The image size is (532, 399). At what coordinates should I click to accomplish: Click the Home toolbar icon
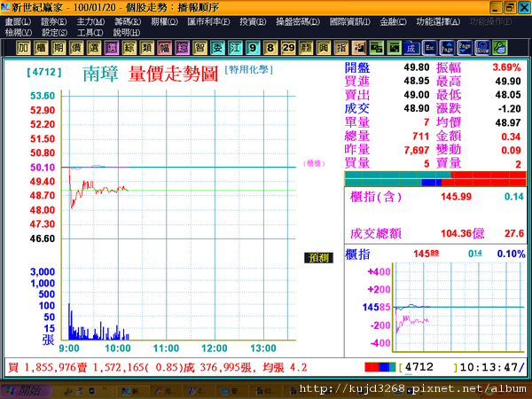[482, 48]
